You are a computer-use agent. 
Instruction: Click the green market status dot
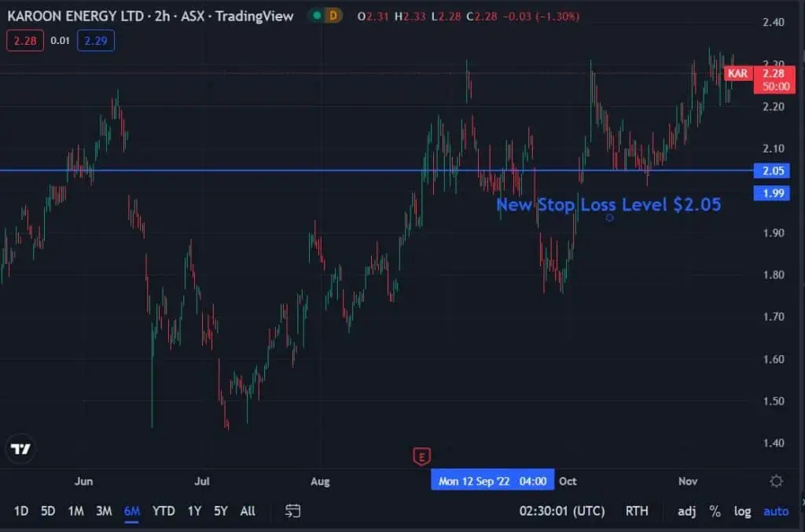click(x=316, y=16)
